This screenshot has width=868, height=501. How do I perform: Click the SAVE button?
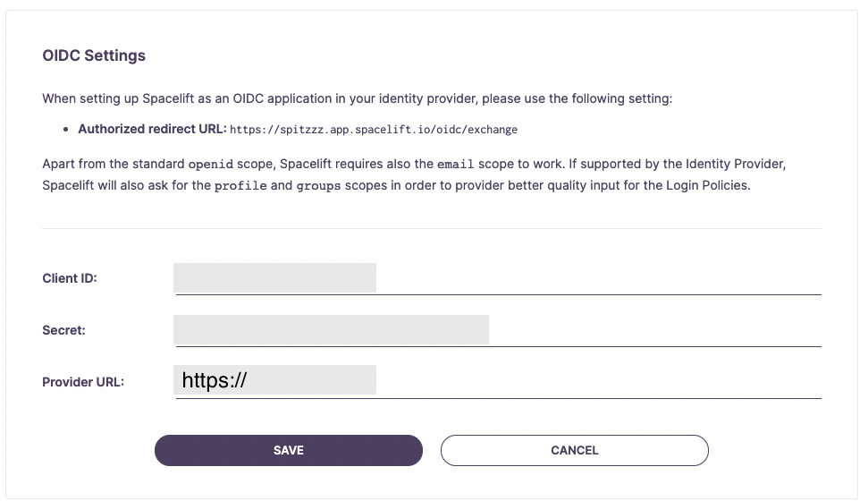click(x=288, y=450)
